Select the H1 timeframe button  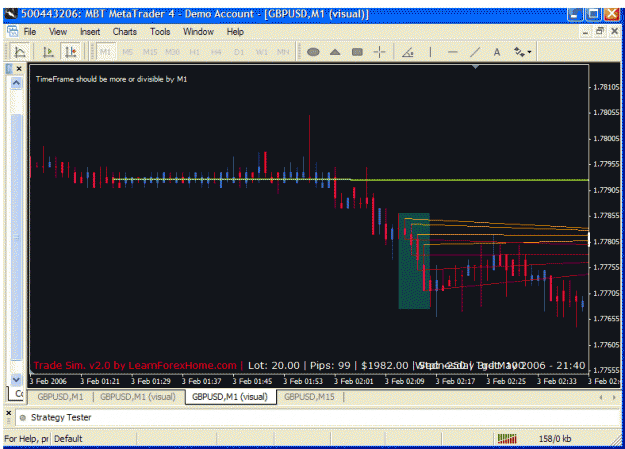point(195,52)
